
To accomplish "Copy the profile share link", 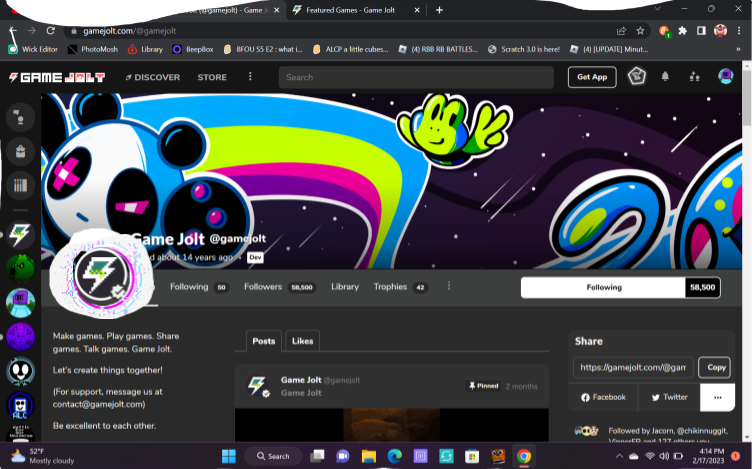I will tap(715, 367).
